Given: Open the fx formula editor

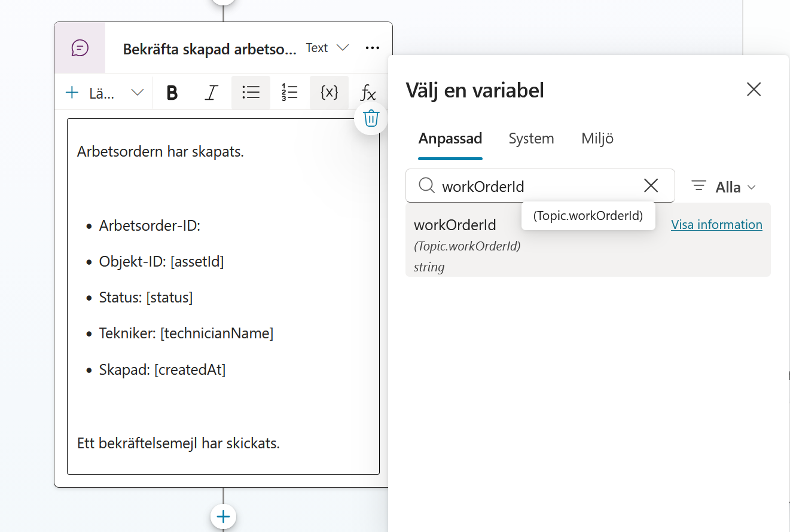Looking at the screenshot, I should [x=368, y=93].
